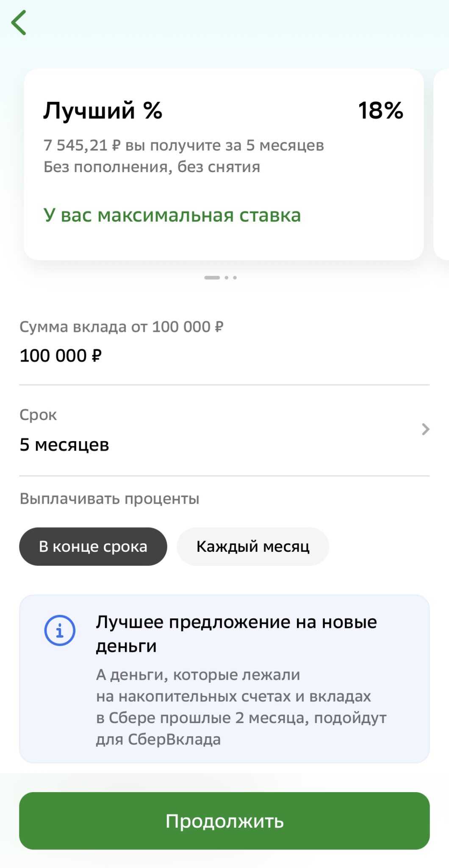The height and width of the screenshot is (868, 449).
Task: Tap the «Сумма вклада от 100 000 ₽» label
Action: click(121, 327)
